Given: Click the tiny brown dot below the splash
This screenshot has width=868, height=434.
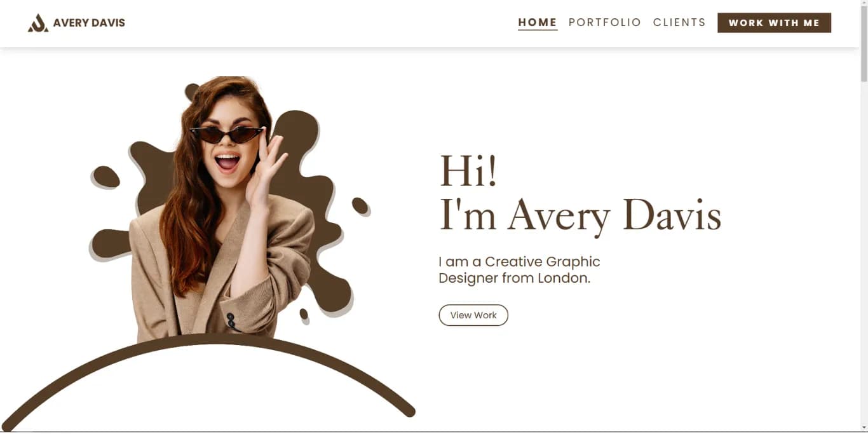Looking at the screenshot, I should [x=304, y=314].
